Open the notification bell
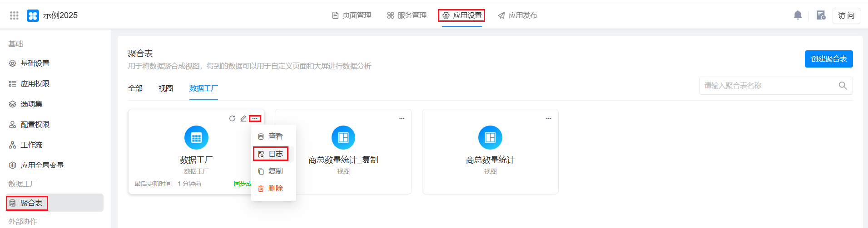Image resolution: width=868 pixels, height=228 pixels. (798, 15)
